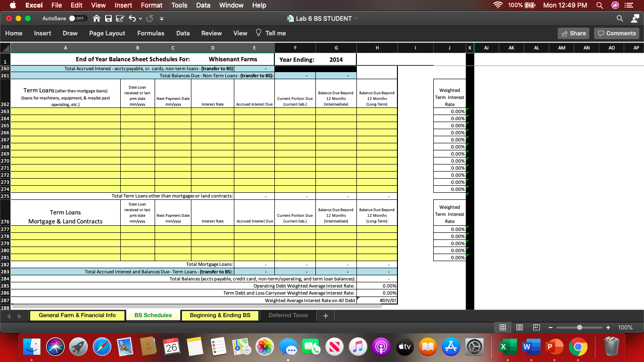Image resolution: width=644 pixels, height=362 pixels.
Task: Switch to the Formulas ribbon tab
Action: coord(150,33)
